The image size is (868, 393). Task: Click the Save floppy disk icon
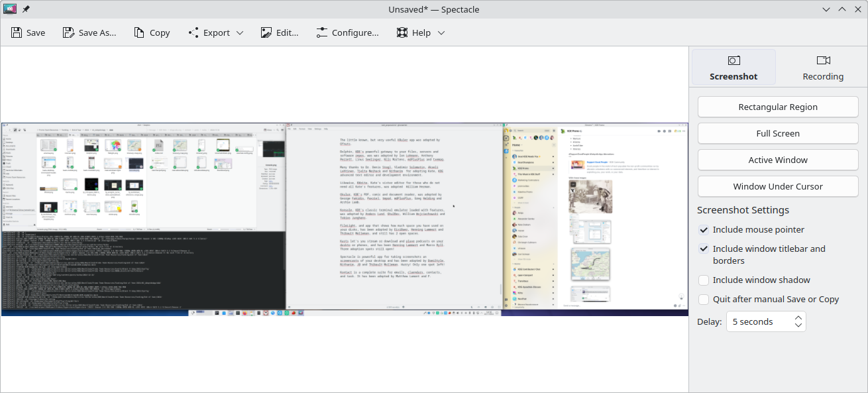(17, 32)
